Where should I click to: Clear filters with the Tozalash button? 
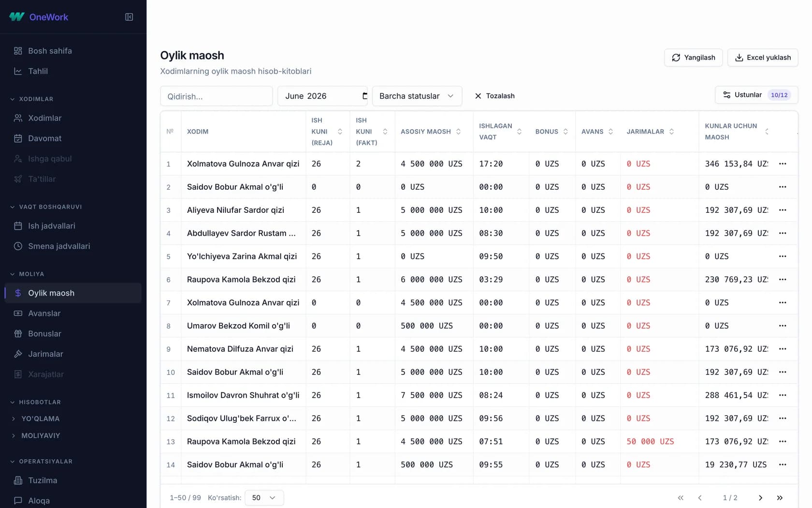tap(494, 96)
